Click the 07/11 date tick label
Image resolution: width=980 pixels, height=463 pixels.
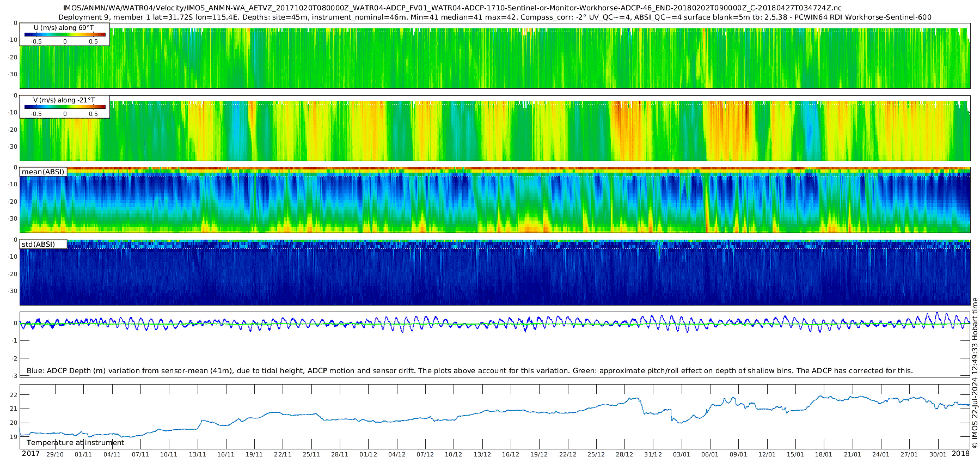click(140, 454)
